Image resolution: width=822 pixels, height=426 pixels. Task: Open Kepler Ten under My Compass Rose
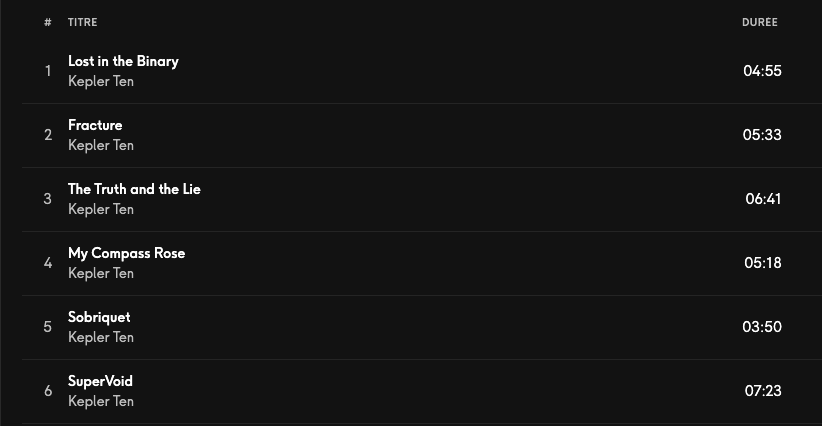[100, 273]
